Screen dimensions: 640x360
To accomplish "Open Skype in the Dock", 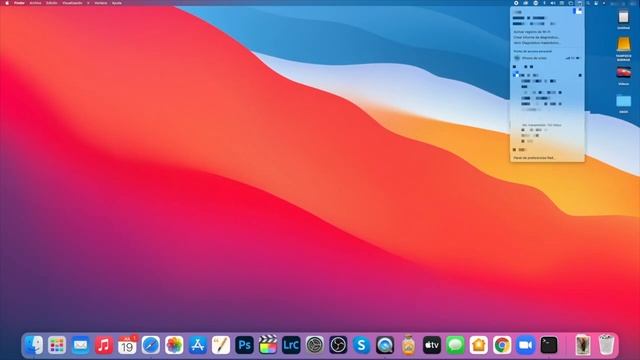I will tap(361, 345).
